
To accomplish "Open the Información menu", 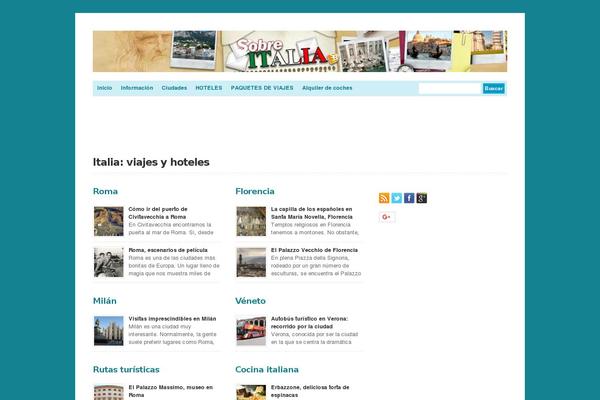I will (x=137, y=88).
